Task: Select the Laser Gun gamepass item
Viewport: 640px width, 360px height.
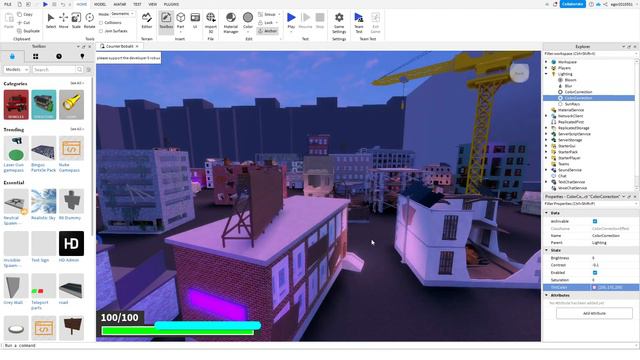Action: 16,154
